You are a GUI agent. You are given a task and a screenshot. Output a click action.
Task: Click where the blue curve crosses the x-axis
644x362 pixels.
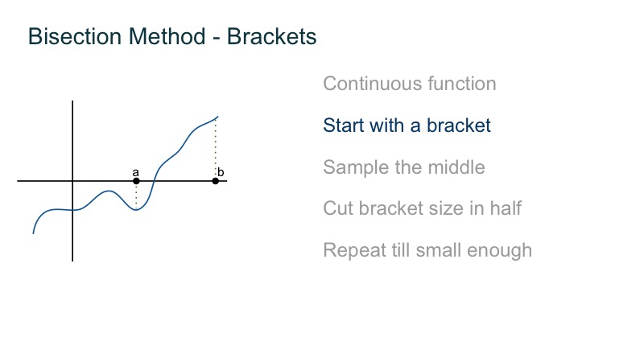[x=153, y=181]
